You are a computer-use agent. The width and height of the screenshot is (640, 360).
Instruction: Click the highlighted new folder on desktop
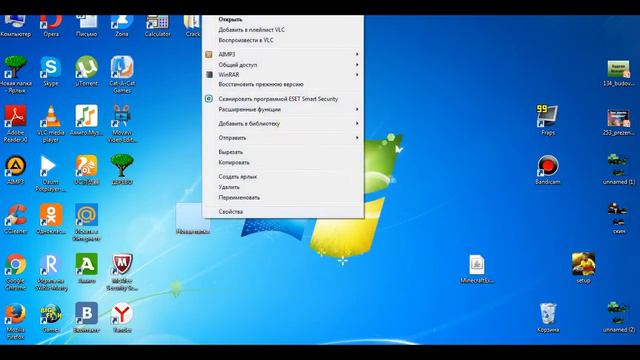(x=193, y=219)
